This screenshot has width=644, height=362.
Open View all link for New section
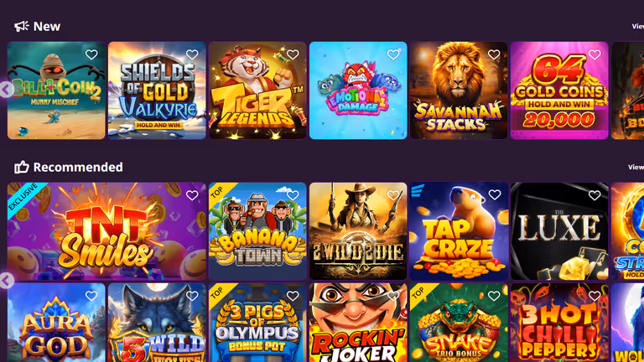637,26
